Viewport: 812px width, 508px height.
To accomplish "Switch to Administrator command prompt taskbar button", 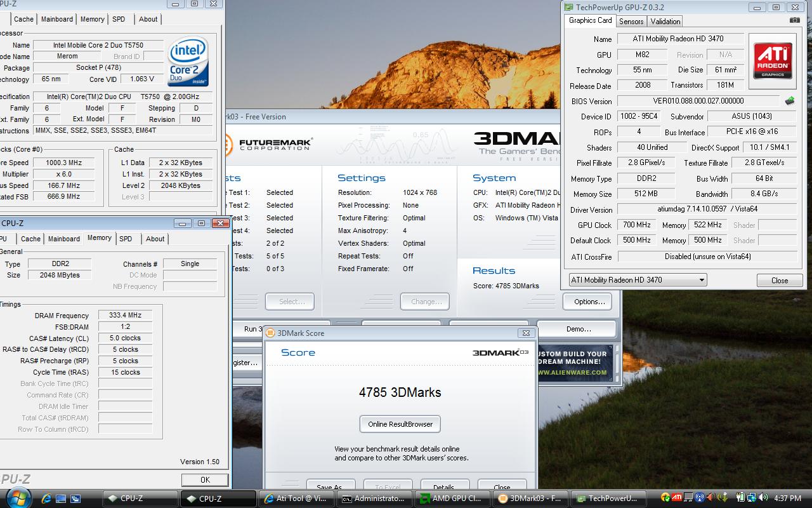I will point(374,498).
